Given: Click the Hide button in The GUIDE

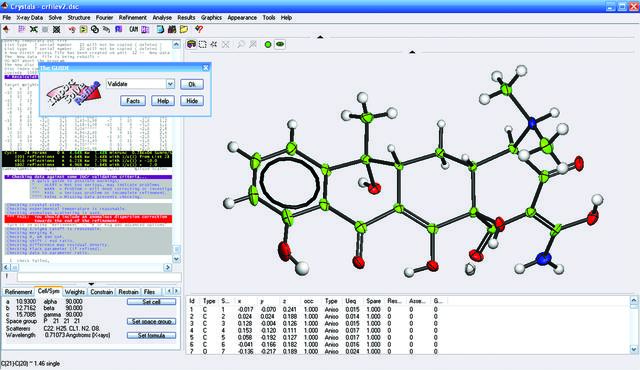Looking at the screenshot, I should pos(192,101).
